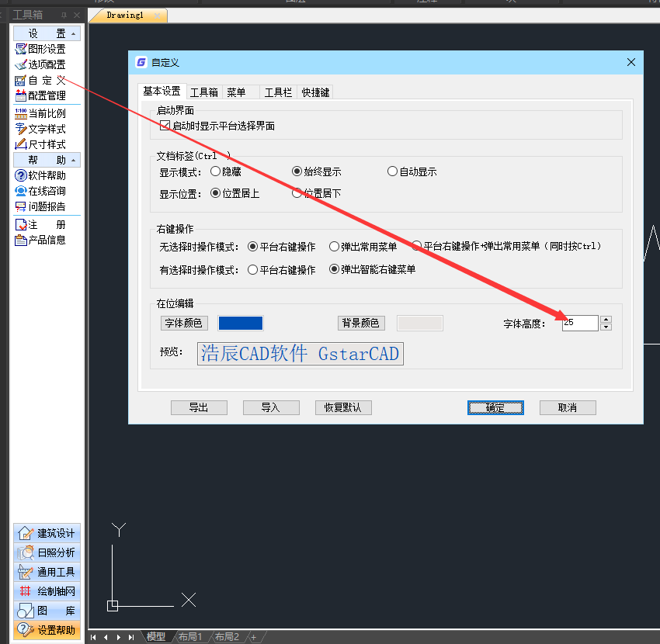This screenshot has height=644, width=660.
Task: Open 选项配置 in the toolbox
Action: click(47, 64)
